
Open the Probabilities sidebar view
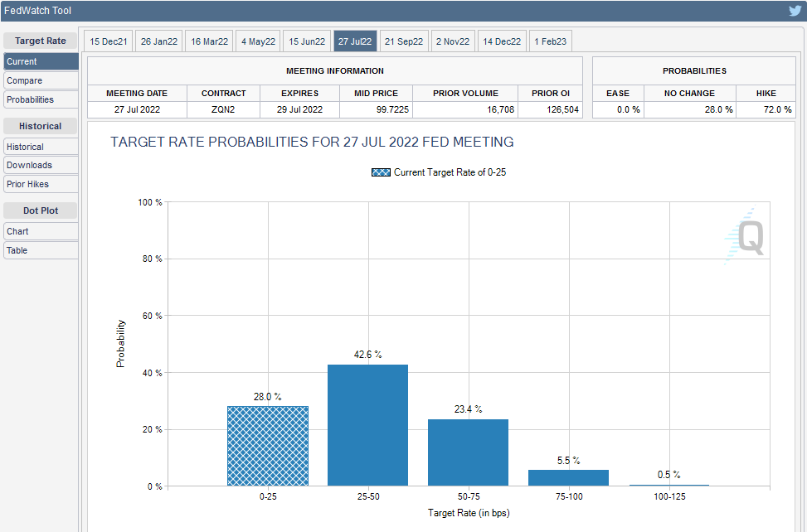(41, 99)
